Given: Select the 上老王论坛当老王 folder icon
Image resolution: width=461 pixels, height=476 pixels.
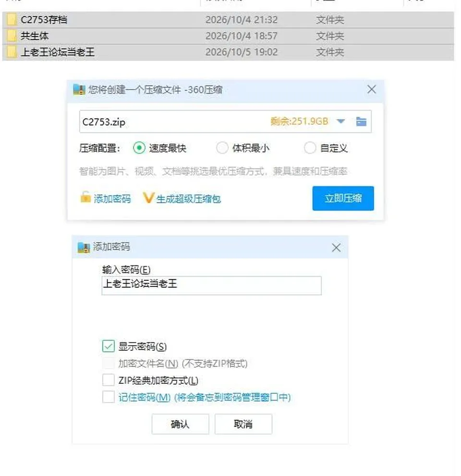Looking at the screenshot, I should (12, 52).
